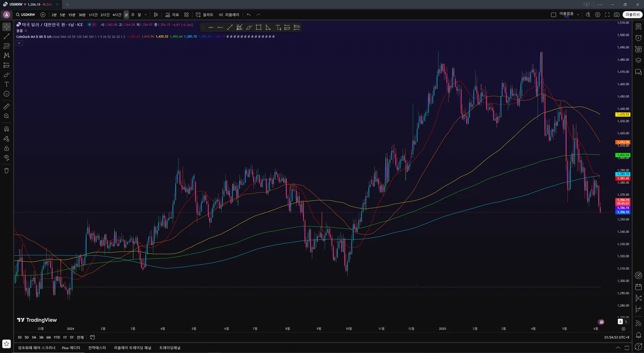
Task: Select rectangle shape in floating drawing toolbar
Action: tap(259, 28)
